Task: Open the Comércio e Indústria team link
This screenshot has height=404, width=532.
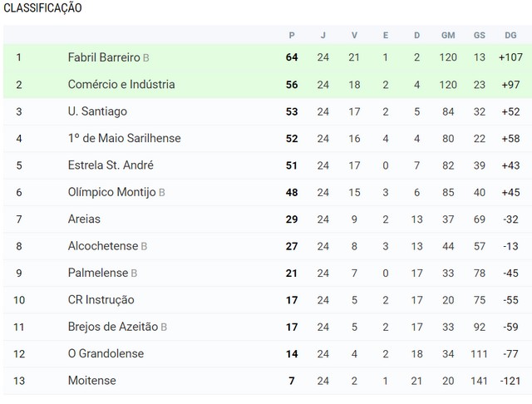Action: click(x=121, y=85)
